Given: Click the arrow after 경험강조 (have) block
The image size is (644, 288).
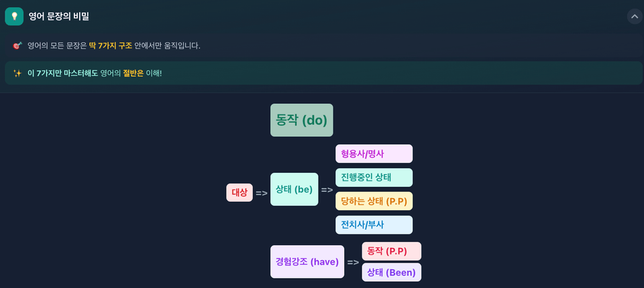Looking at the screenshot, I should point(354,262).
